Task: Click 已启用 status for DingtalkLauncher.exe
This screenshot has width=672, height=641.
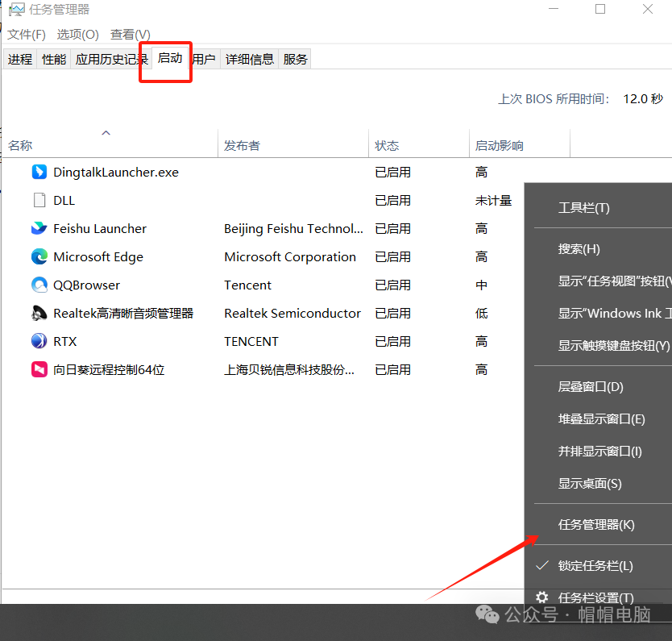Action: click(x=392, y=173)
